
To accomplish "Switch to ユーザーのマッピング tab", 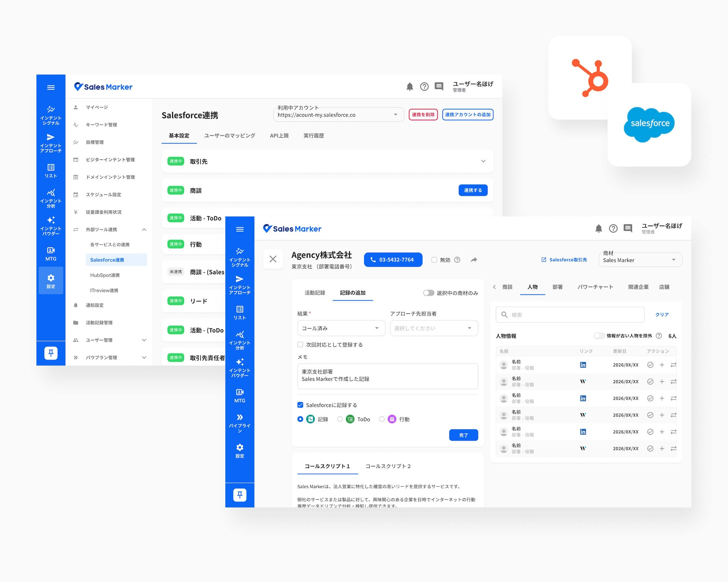I will point(230,136).
